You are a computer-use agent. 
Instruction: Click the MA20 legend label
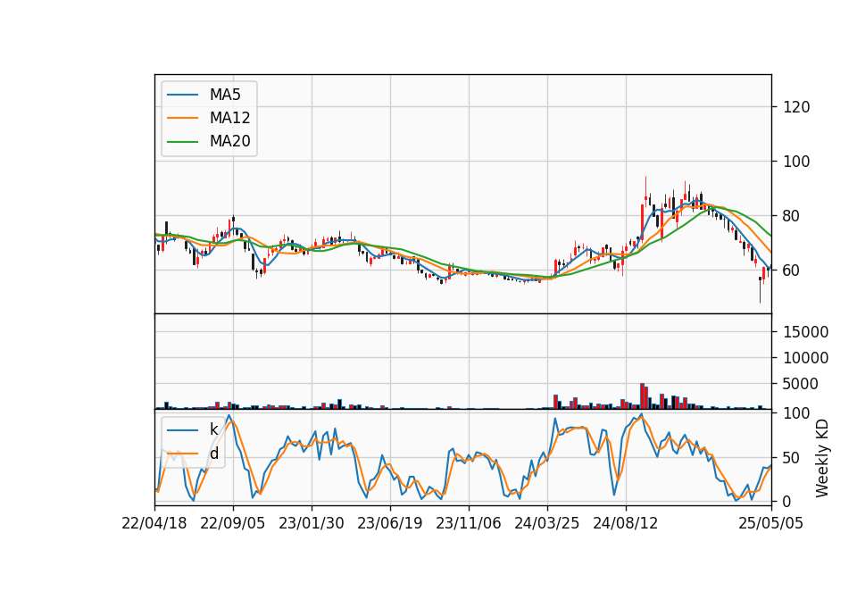(229, 141)
